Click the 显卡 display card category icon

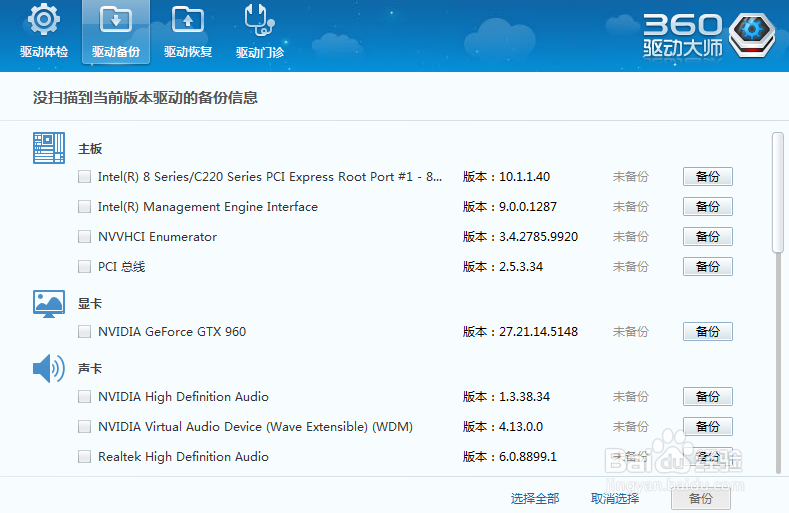point(49,303)
